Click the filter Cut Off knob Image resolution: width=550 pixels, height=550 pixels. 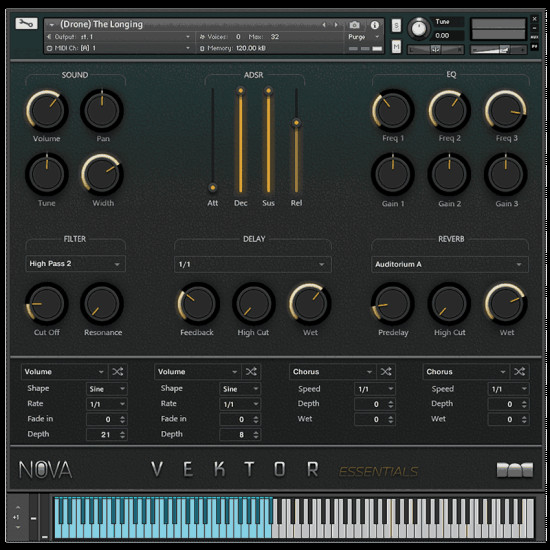click(47, 304)
